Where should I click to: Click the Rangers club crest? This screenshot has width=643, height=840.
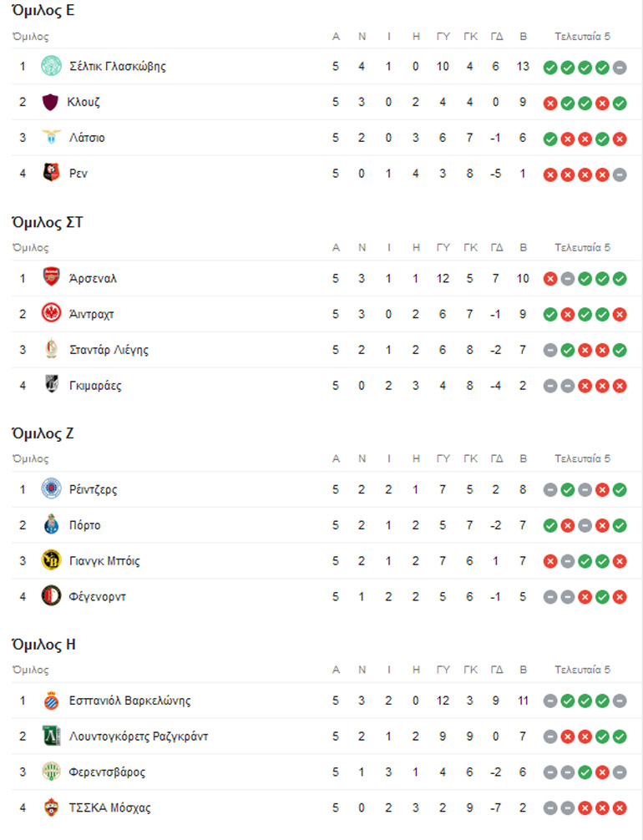pyautogui.click(x=52, y=489)
